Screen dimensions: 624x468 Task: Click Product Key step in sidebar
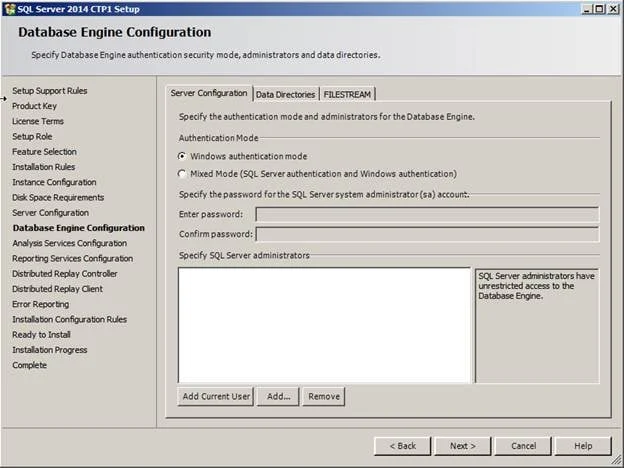(35, 106)
